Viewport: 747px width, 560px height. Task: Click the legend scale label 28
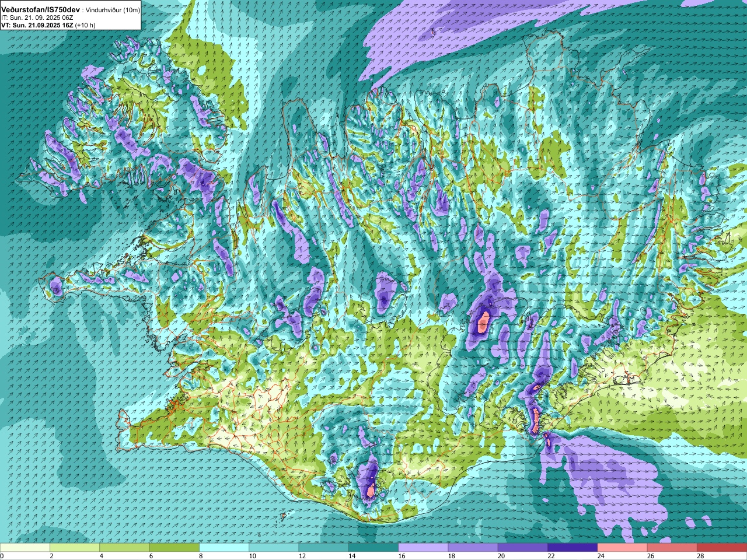(x=701, y=556)
